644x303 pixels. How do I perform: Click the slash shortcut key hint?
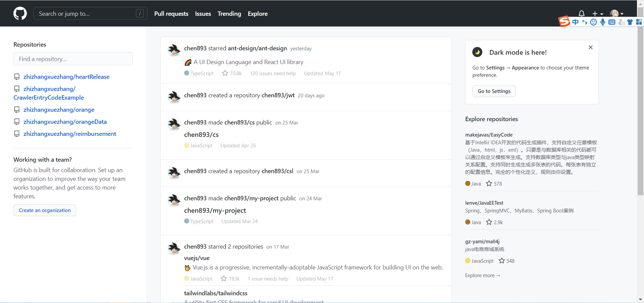(140, 13)
